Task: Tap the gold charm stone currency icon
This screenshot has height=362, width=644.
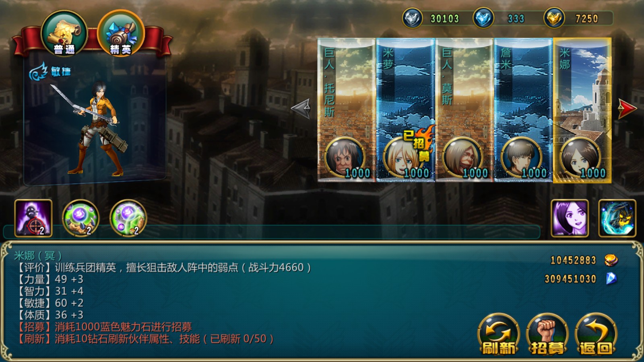Action: coord(554,19)
